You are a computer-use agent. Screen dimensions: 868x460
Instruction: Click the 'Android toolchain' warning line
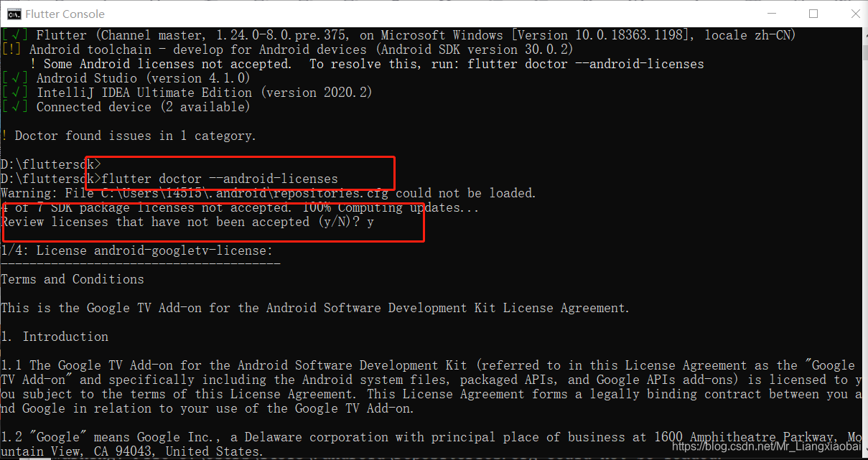[287, 50]
